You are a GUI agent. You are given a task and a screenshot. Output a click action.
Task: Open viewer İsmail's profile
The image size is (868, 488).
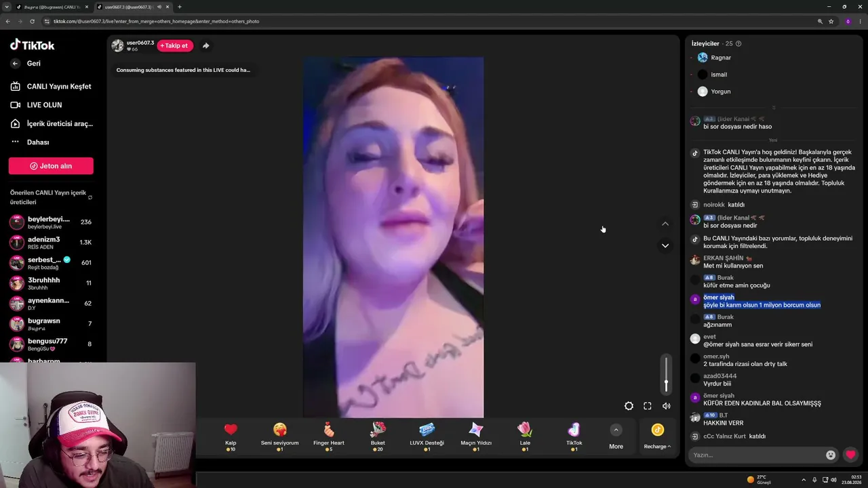[712, 75]
